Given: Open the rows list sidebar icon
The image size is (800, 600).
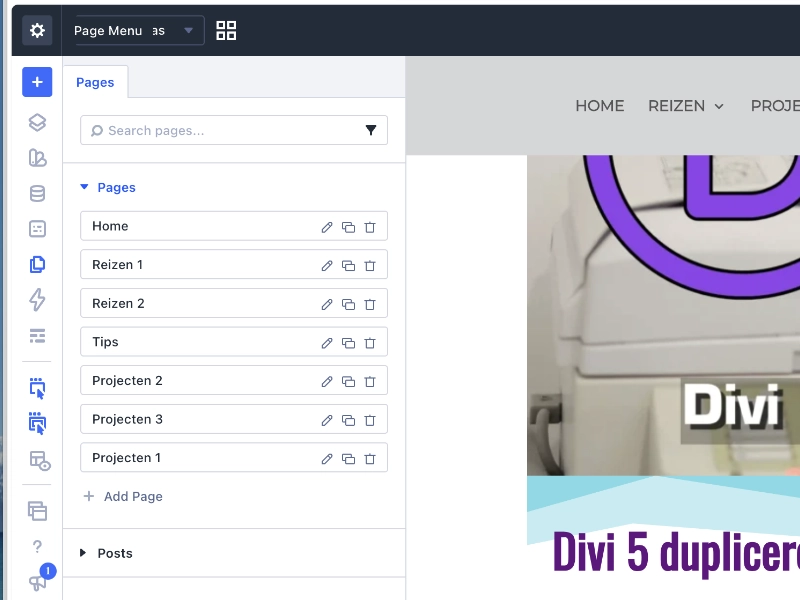Looking at the screenshot, I should 37,336.
